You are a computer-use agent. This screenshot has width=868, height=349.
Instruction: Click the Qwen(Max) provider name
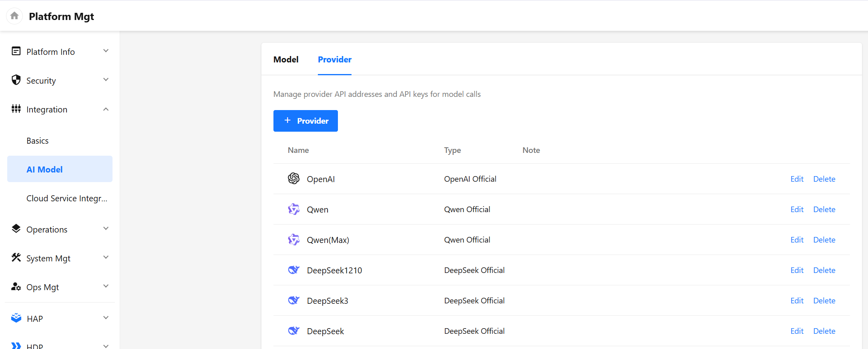pyautogui.click(x=328, y=240)
